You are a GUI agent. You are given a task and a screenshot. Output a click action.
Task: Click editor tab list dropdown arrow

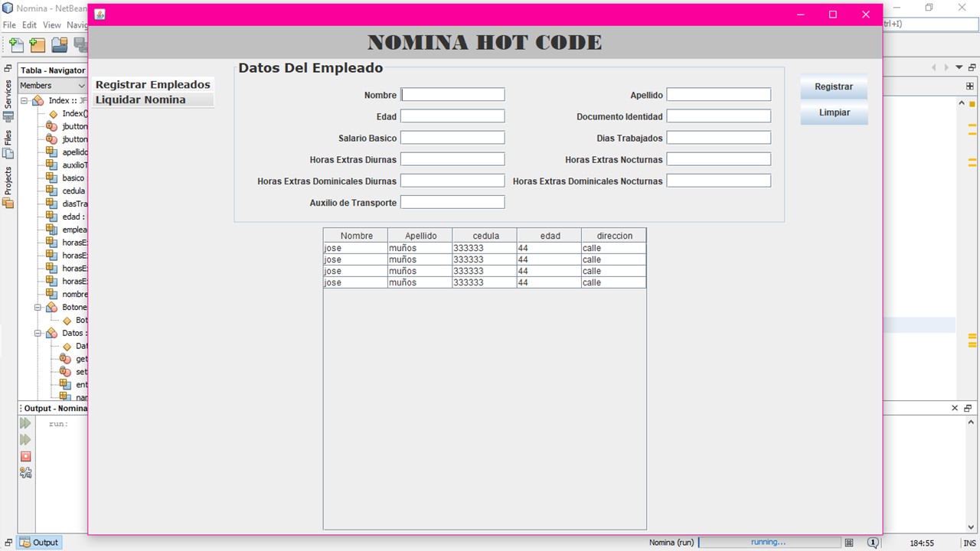(959, 67)
